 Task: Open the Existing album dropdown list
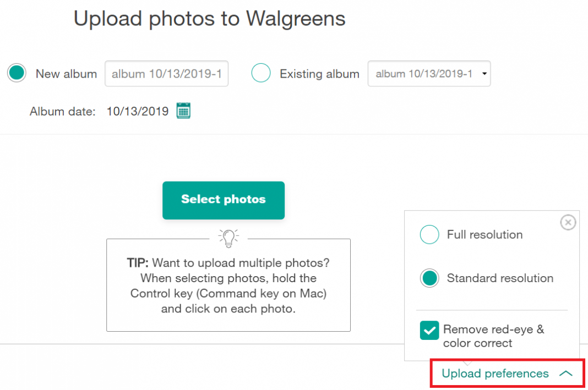pyautogui.click(x=424, y=74)
